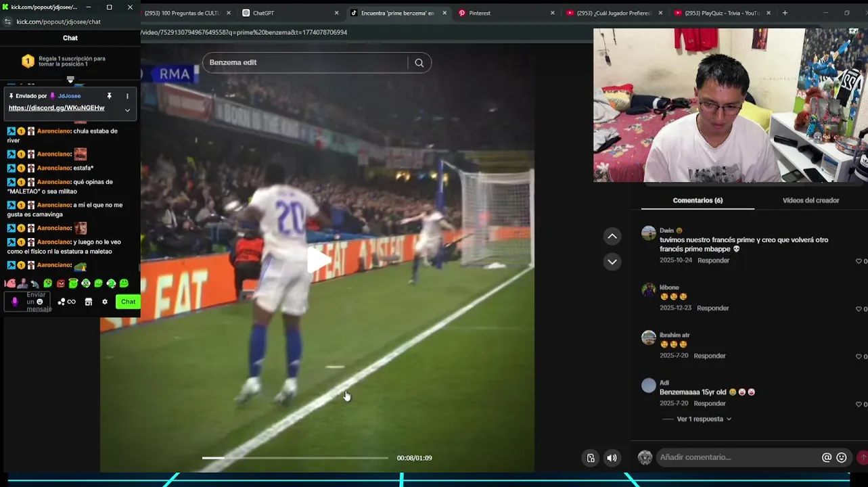
Task: Go to the next video with the down arrow
Action: (x=612, y=262)
